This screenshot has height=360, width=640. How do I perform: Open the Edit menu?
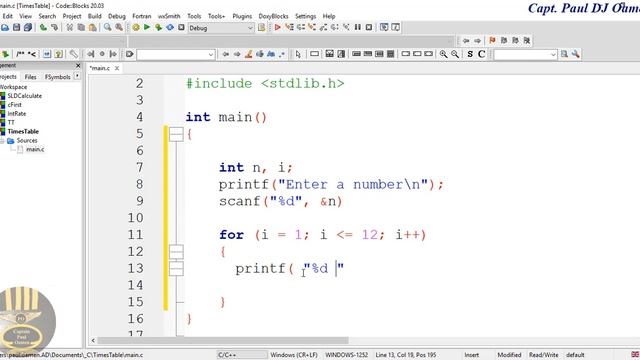click(x=7, y=16)
